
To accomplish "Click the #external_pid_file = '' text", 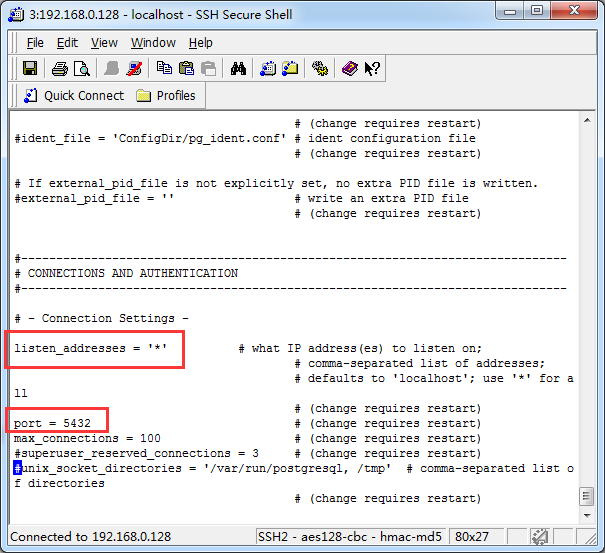I will 94,198.
